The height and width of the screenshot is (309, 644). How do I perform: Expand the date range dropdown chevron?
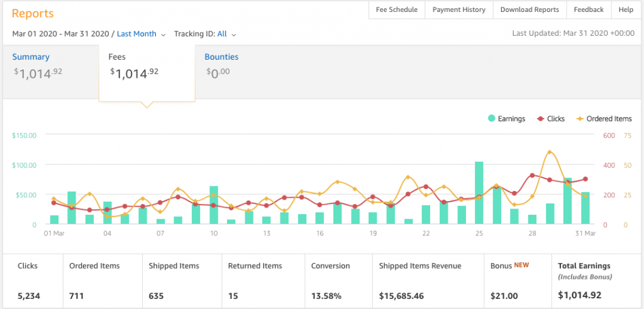164,35
